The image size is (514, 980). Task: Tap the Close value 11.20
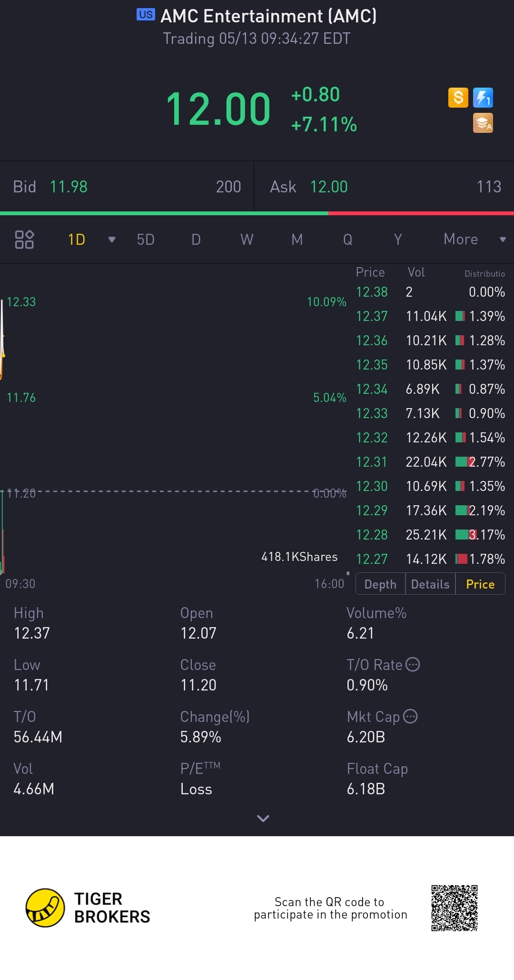(x=198, y=685)
